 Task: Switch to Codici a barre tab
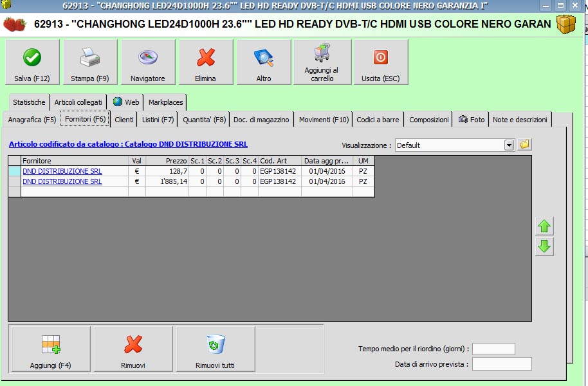click(378, 120)
